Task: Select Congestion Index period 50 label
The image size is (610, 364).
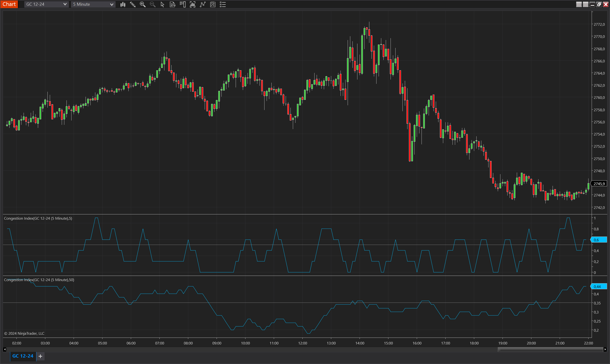Action: coord(39,280)
